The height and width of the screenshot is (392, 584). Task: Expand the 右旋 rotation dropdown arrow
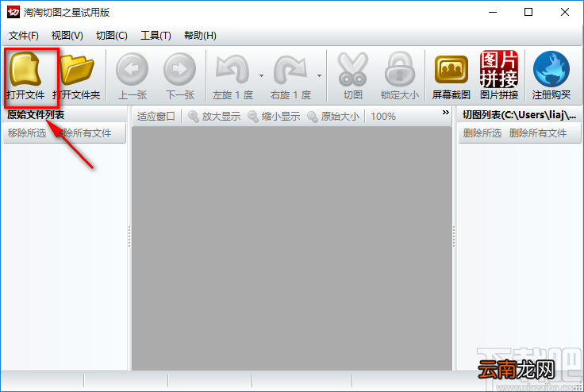319,75
